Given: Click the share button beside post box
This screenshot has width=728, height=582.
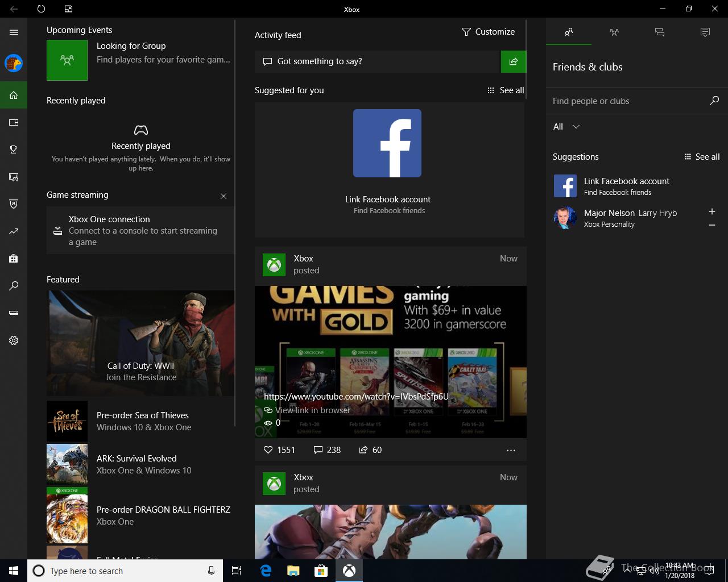Looking at the screenshot, I should (514, 61).
